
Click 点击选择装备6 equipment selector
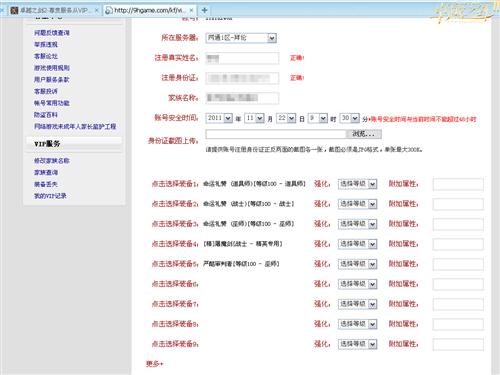[175, 284]
